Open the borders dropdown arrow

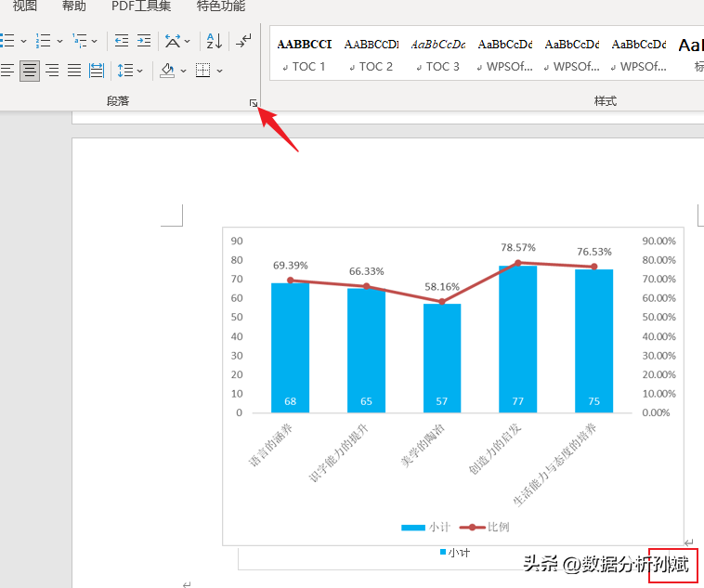click(220, 71)
